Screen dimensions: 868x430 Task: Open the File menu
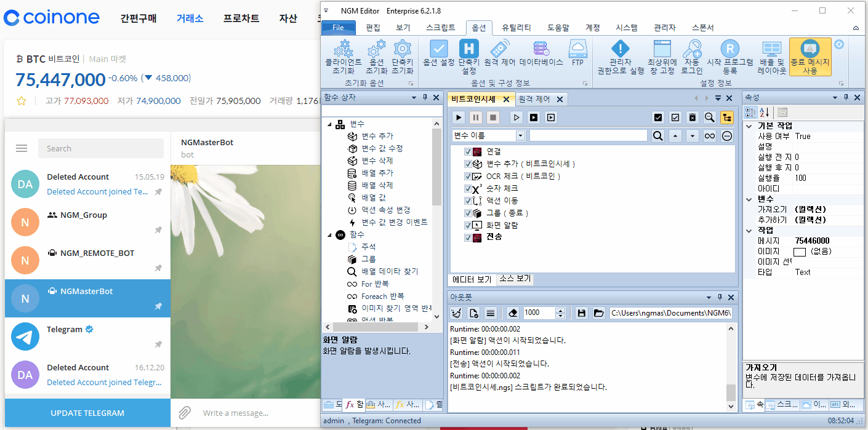point(339,28)
